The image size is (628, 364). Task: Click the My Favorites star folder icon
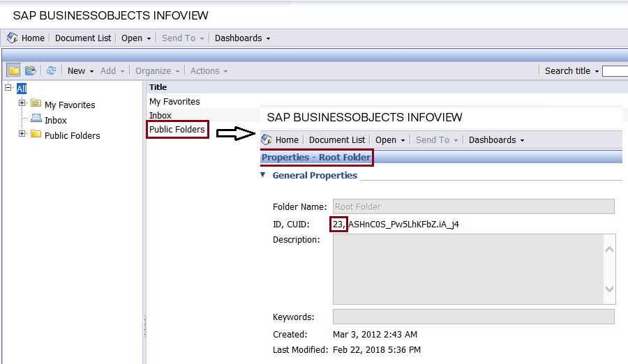(36, 103)
